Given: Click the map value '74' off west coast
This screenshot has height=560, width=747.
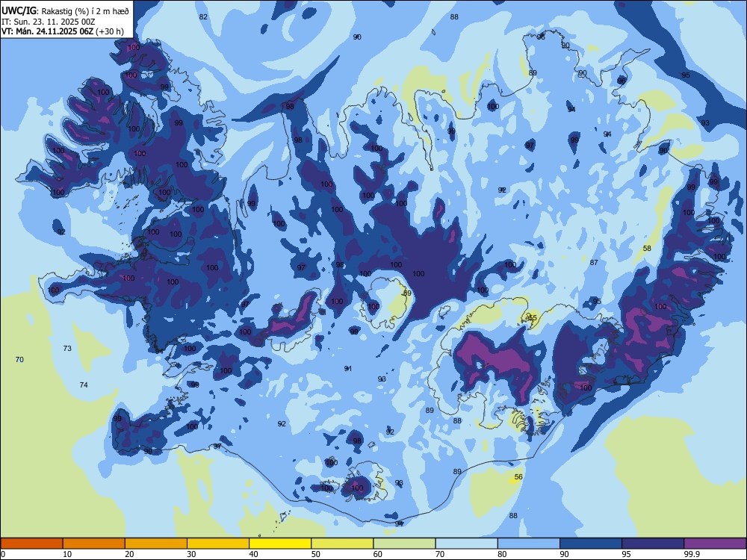Looking at the screenshot, I should click(84, 385).
